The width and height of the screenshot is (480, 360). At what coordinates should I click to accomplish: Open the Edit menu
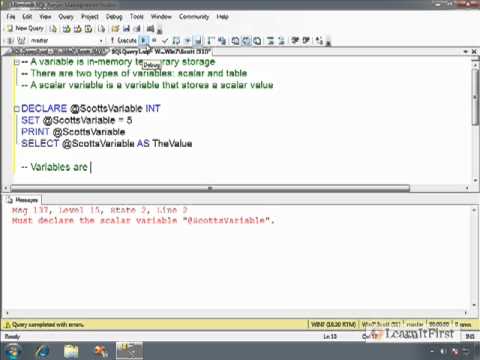27,17
